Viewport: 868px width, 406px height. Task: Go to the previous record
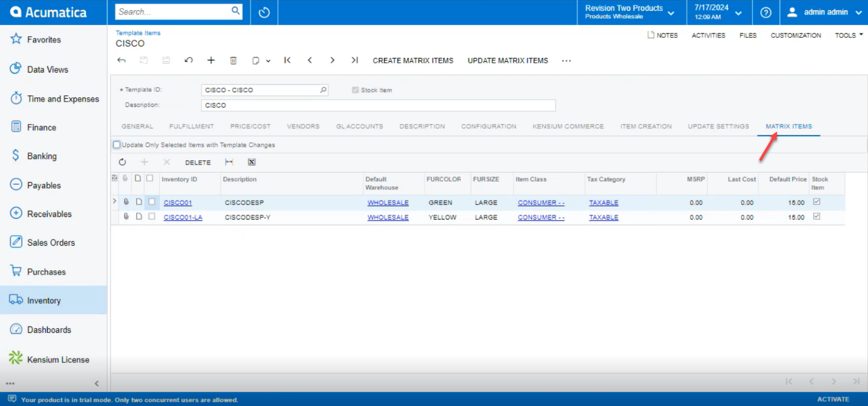[x=310, y=60]
